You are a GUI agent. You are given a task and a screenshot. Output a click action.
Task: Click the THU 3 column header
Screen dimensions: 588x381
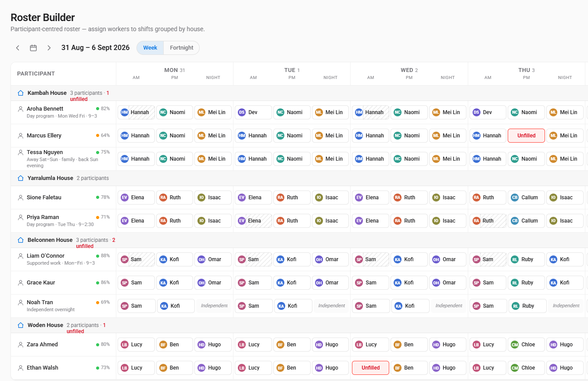526,70
